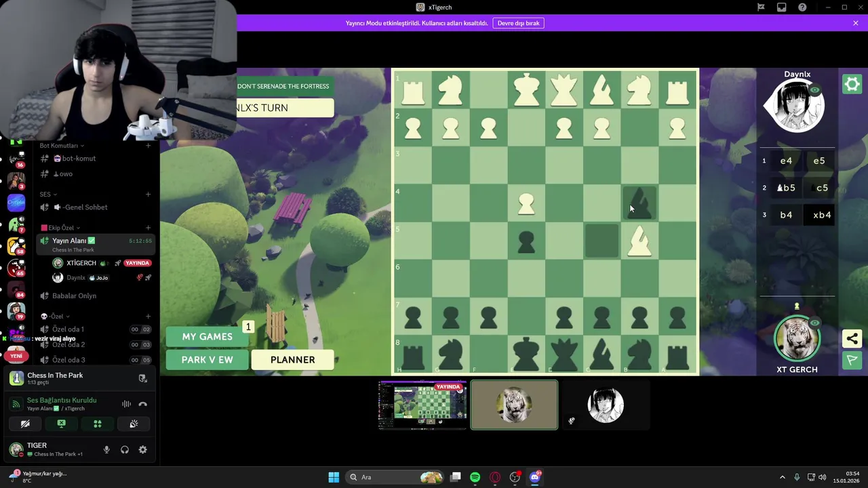Select move c5 in move list

pyautogui.click(x=818, y=188)
